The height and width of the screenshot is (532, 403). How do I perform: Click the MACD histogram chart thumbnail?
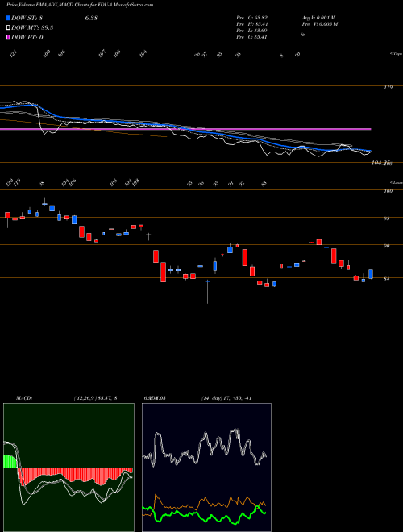coord(69,468)
